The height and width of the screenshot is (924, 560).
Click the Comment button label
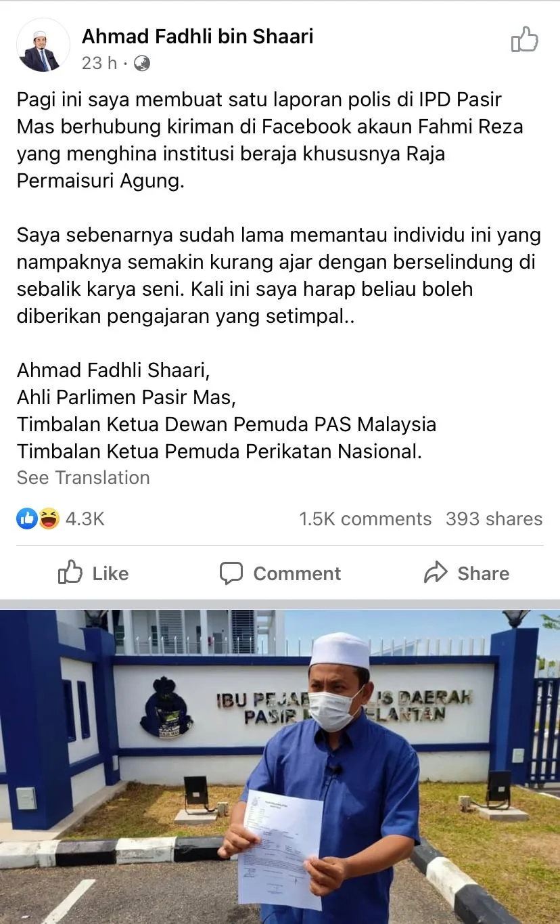(297, 573)
